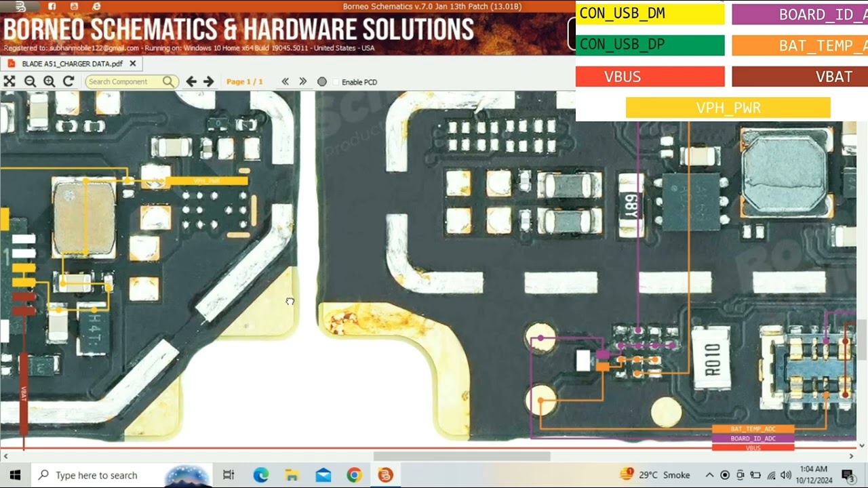Open Google Chrome from taskbar
The image size is (868, 488).
(354, 475)
